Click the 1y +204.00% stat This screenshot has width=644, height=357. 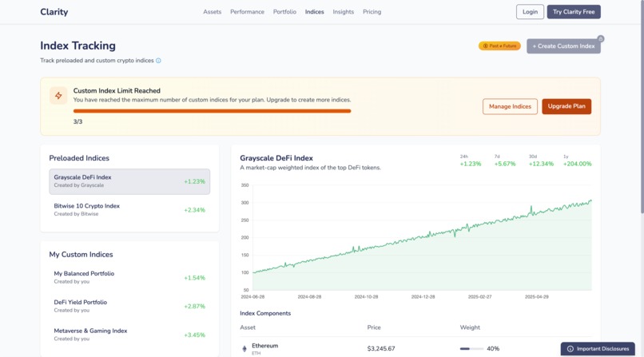pos(577,161)
